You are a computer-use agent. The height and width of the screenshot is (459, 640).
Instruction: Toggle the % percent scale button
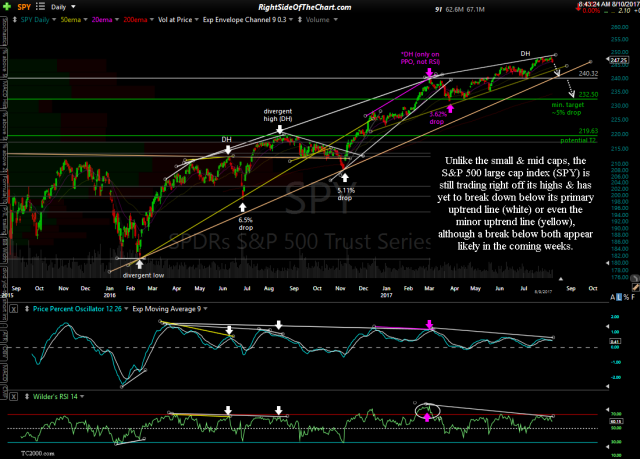coord(626,297)
